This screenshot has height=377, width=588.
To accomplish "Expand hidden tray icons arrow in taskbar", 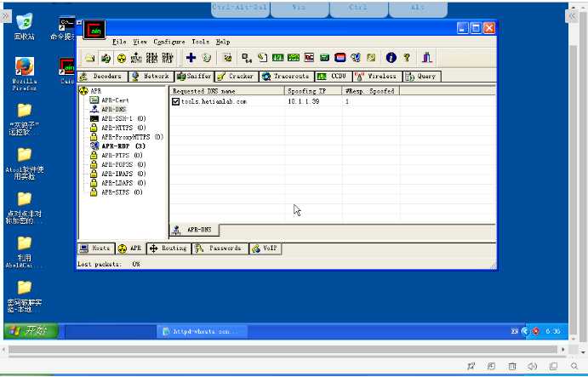I will [525, 331].
